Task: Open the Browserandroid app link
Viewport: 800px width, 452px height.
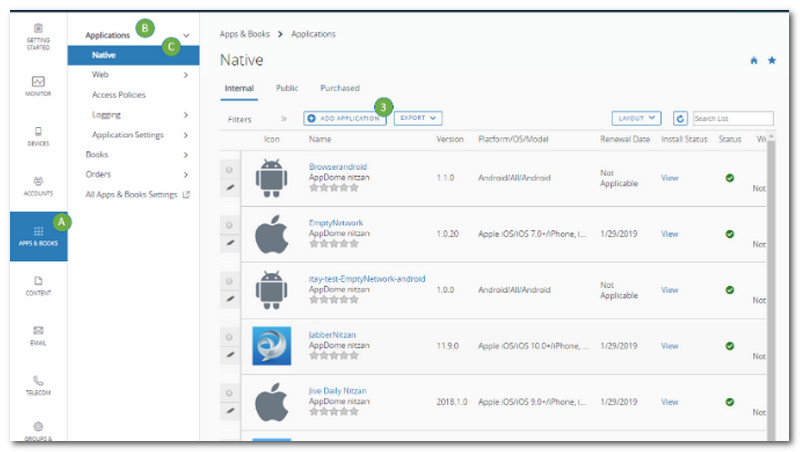Action: (338, 167)
